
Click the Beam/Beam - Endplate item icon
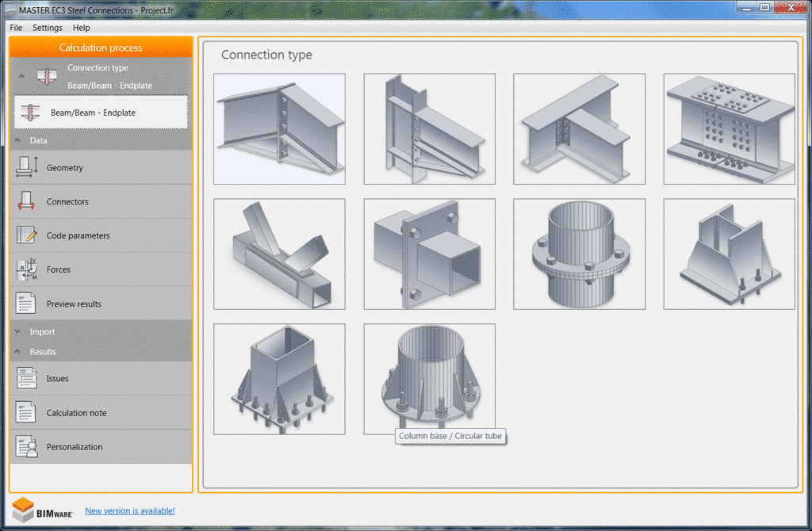pos(30,113)
